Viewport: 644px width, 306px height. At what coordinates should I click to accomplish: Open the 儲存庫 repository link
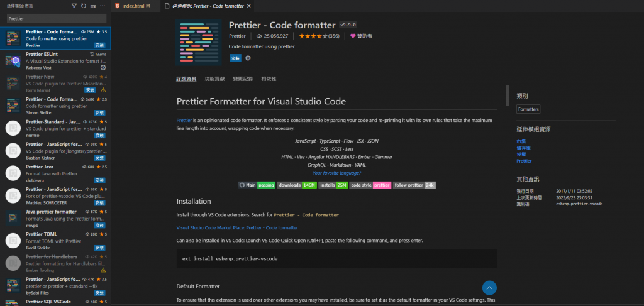click(x=523, y=148)
